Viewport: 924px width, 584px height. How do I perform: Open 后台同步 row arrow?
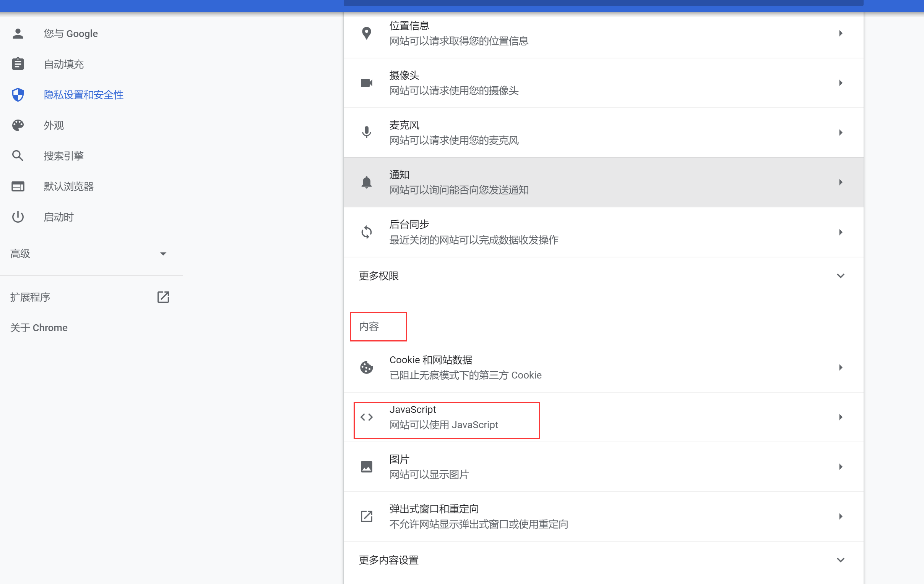[x=840, y=232]
